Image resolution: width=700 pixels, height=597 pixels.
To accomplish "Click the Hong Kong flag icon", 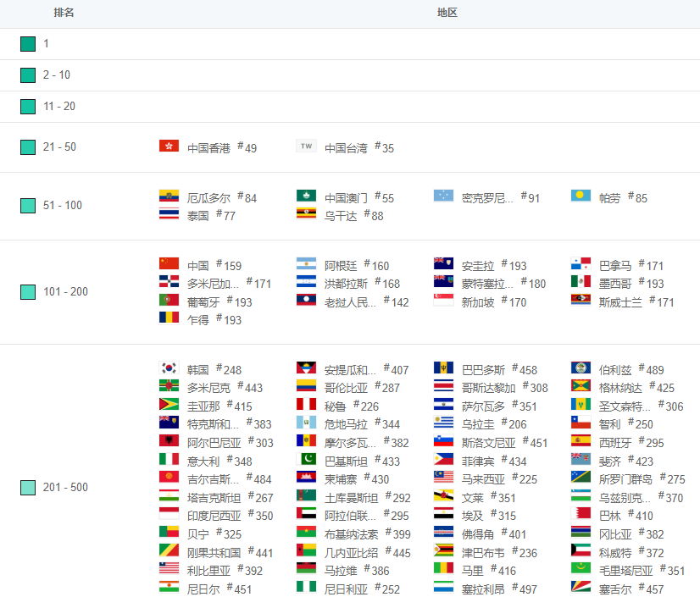I will tap(169, 146).
